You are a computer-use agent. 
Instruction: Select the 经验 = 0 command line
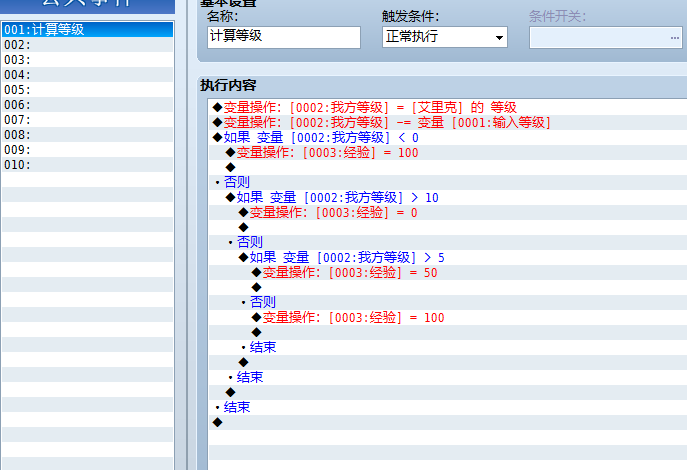pos(448,212)
